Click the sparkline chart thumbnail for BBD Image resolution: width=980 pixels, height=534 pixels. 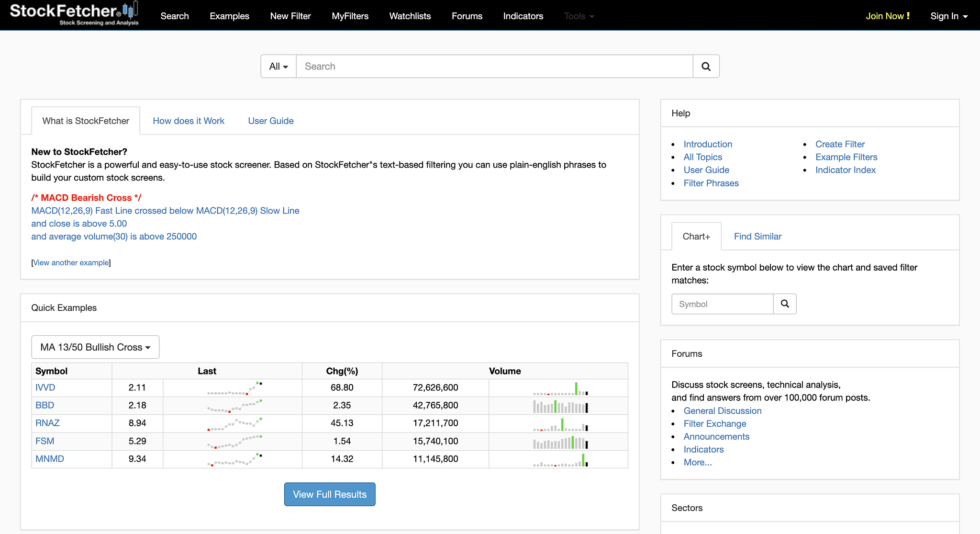[x=232, y=406]
